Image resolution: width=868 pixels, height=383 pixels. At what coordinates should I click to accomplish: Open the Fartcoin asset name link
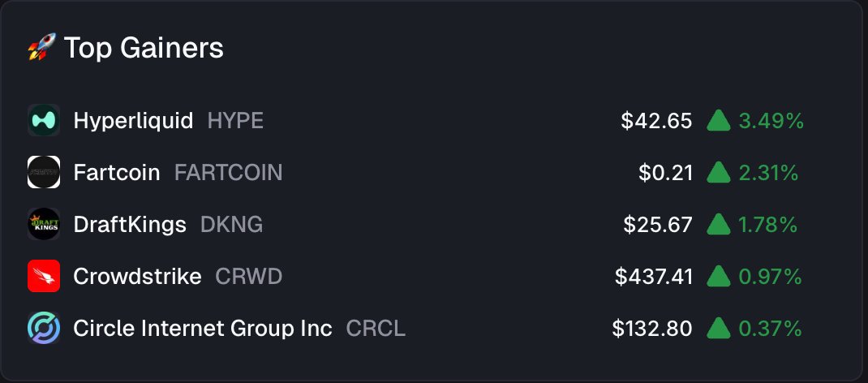(117, 173)
